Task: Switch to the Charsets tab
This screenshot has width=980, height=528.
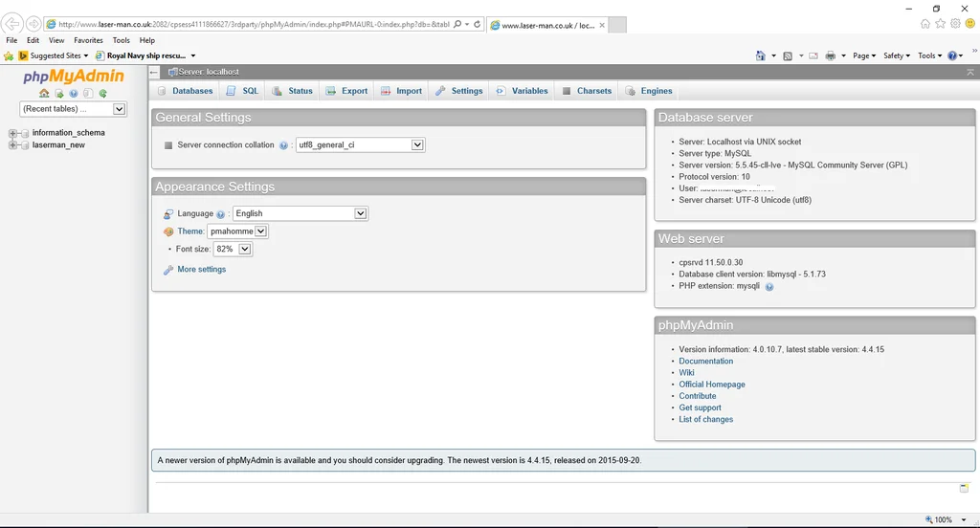Action: tap(587, 91)
